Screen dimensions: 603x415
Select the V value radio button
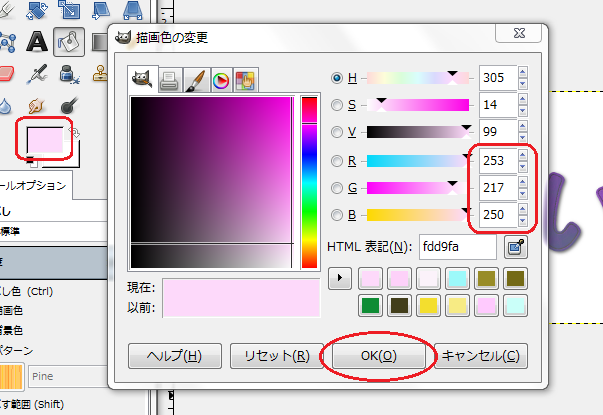(x=337, y=132)
